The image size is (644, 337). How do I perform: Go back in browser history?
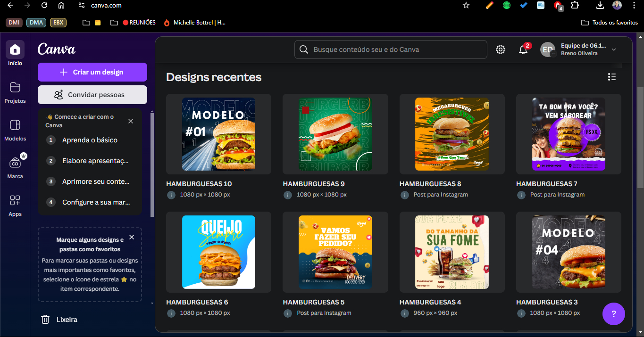tap(10, 6)
